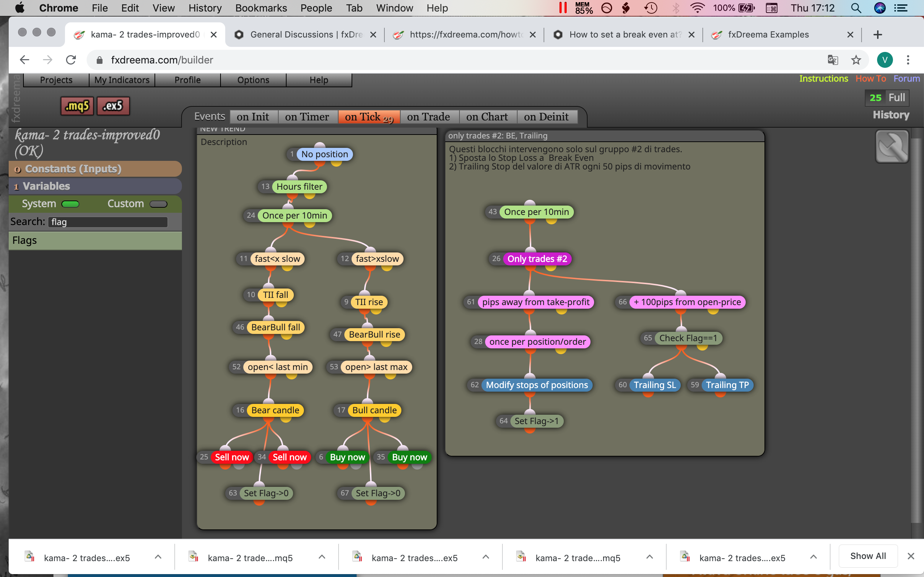This screenshot has width=924, height=577.
Task: Download the .mq5 source file button
Action: click(x=77, y=106)
